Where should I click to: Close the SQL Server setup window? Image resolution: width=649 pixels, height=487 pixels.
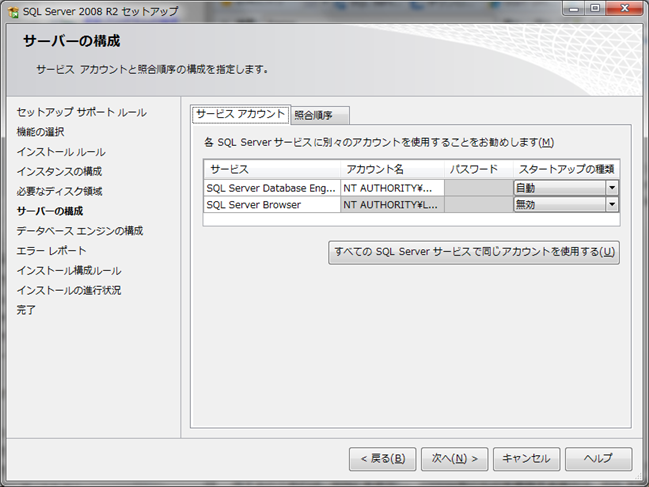click(625, 8)
